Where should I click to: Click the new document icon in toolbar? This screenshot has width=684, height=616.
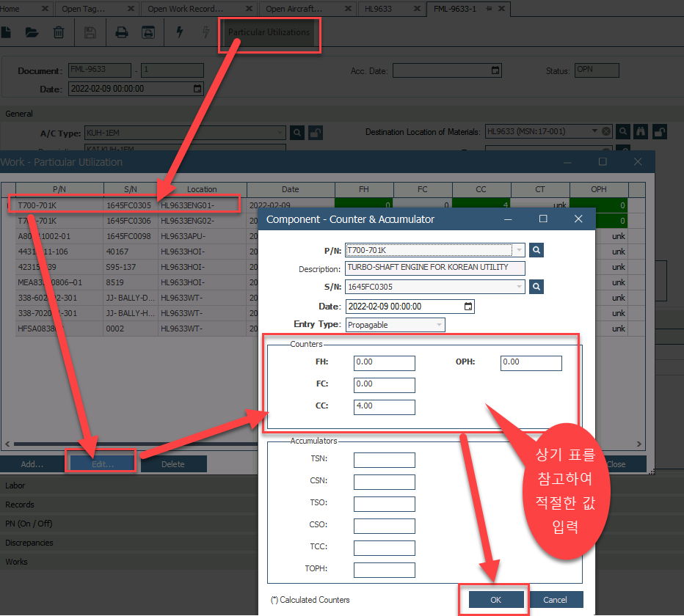7,33
